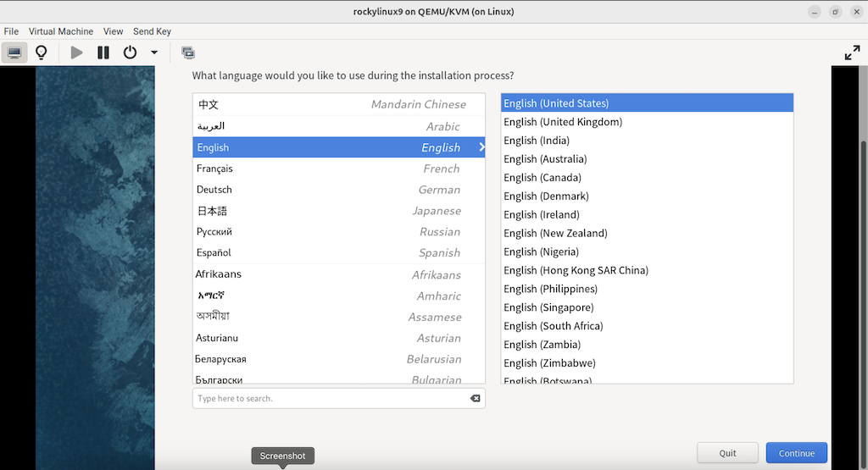Toggle fullscreen with the expand arrows icon
The image size is (868, 470).
pyautogui.click(x=853, y=53)
